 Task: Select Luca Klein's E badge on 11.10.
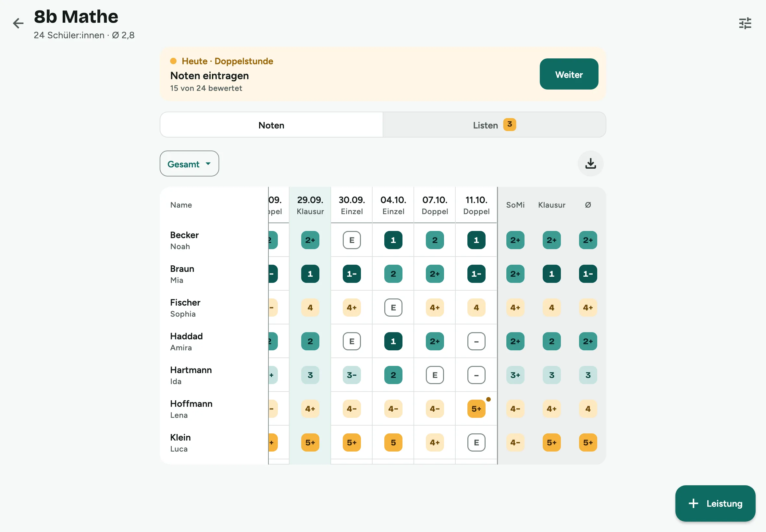(x=476, y=442)
